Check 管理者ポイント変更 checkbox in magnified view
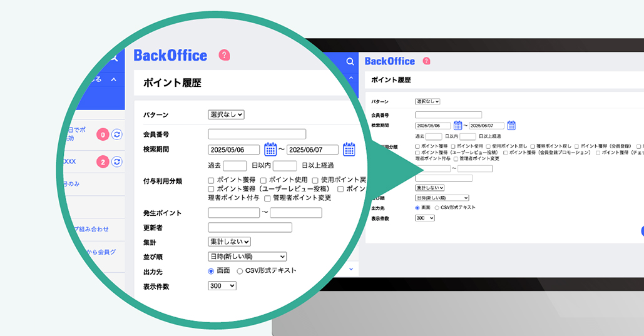The image size is (644, 336). click(267, 198)
